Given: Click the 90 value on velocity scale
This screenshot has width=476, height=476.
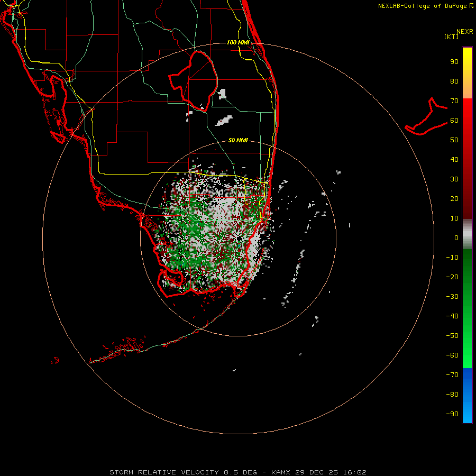Looking at the screenshot, I should coord(454,62).
